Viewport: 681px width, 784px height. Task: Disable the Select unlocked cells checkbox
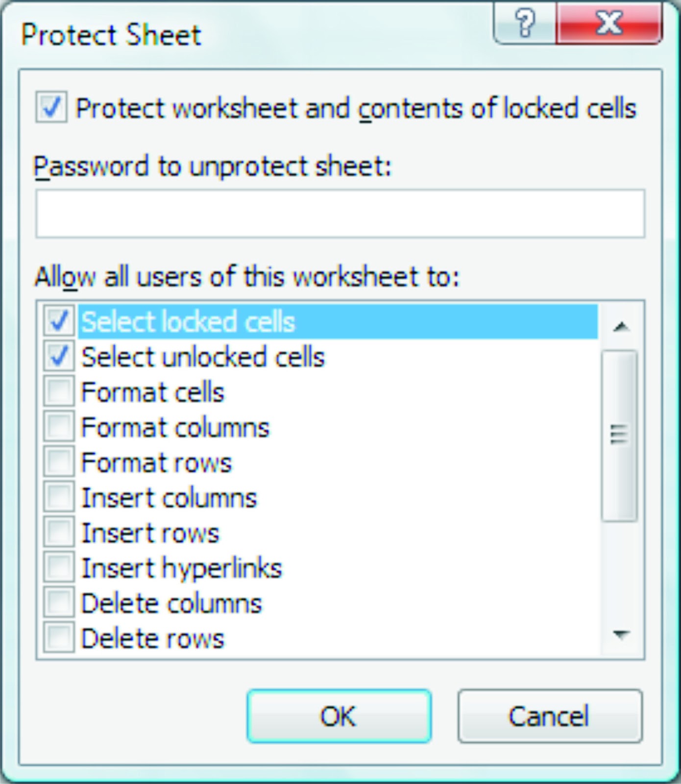[58, 357]
